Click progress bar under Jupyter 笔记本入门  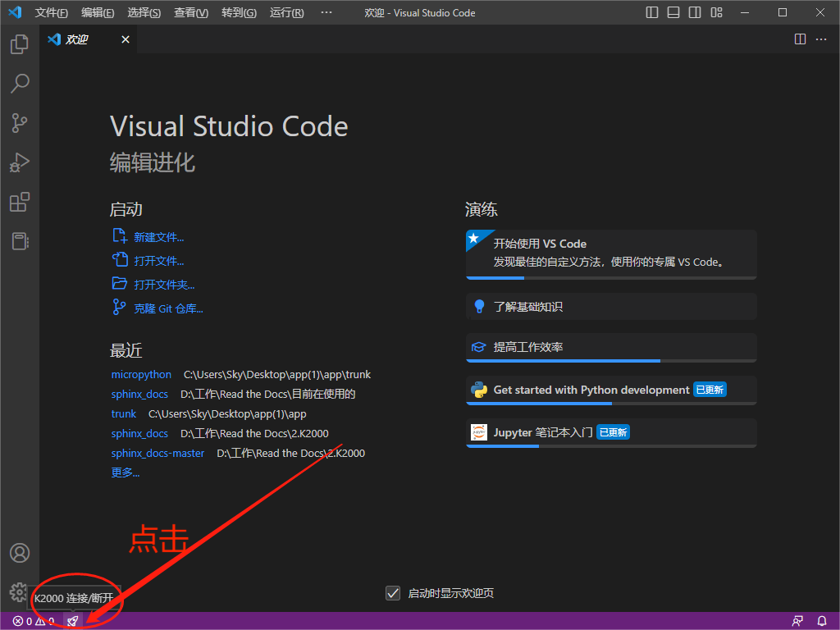pos(611,446)
